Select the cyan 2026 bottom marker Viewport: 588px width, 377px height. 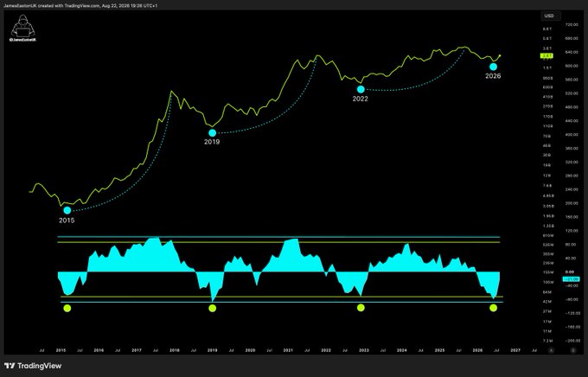[x=493, y=67]
